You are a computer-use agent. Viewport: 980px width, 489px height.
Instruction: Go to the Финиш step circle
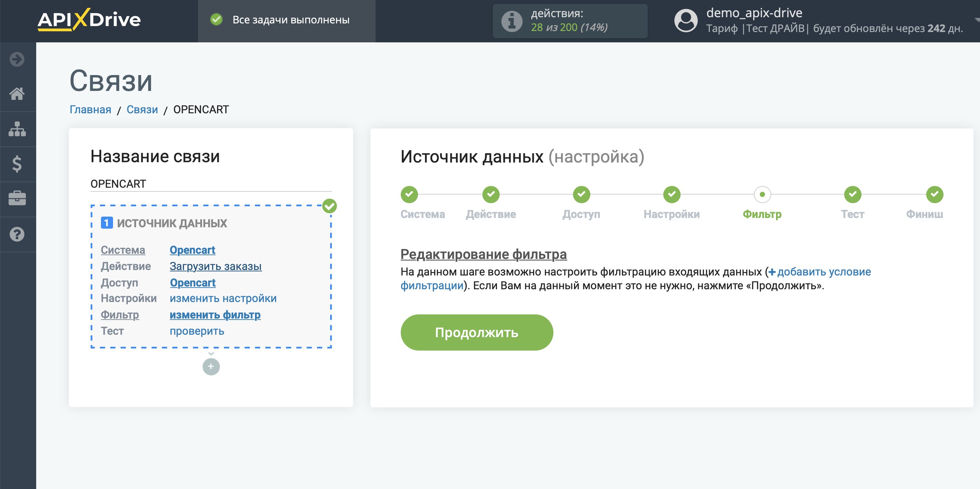[935, 194]
